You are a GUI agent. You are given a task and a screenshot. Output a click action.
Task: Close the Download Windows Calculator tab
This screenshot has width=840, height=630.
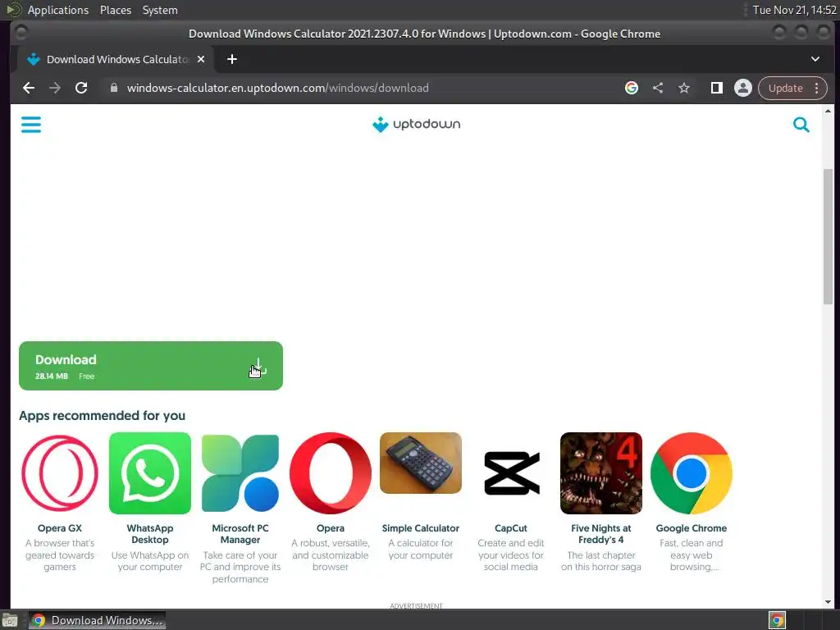click(x=201, y=59)
